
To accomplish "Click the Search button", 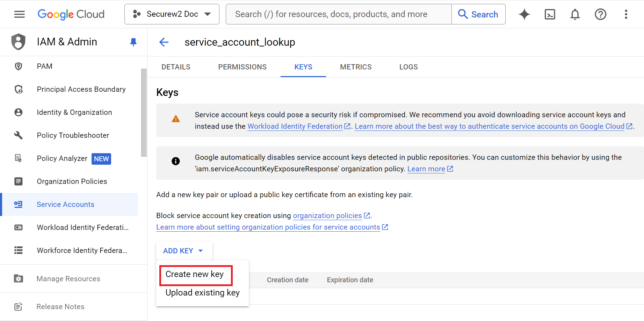I will click(x=478, y=14).
